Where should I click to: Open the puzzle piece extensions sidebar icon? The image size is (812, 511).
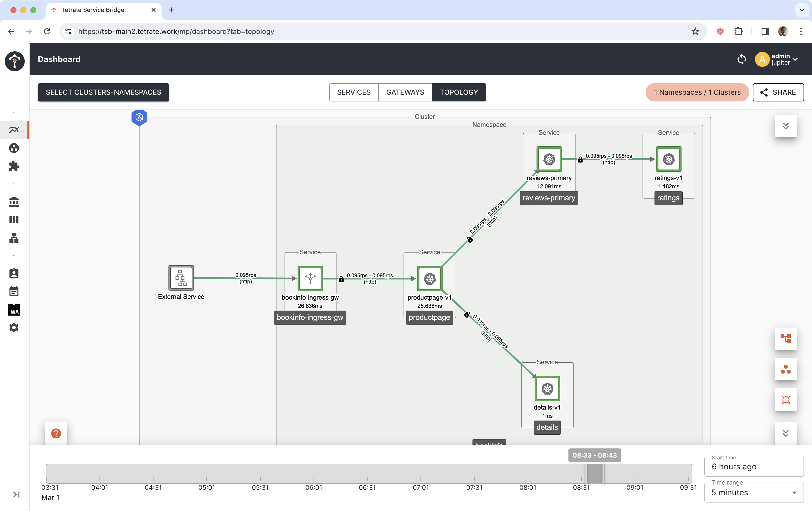14,166
